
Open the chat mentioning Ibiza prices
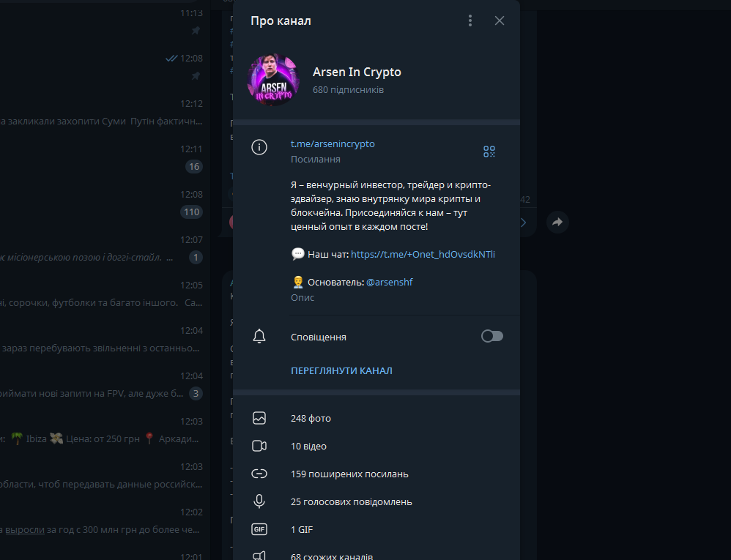coord(105,430)
